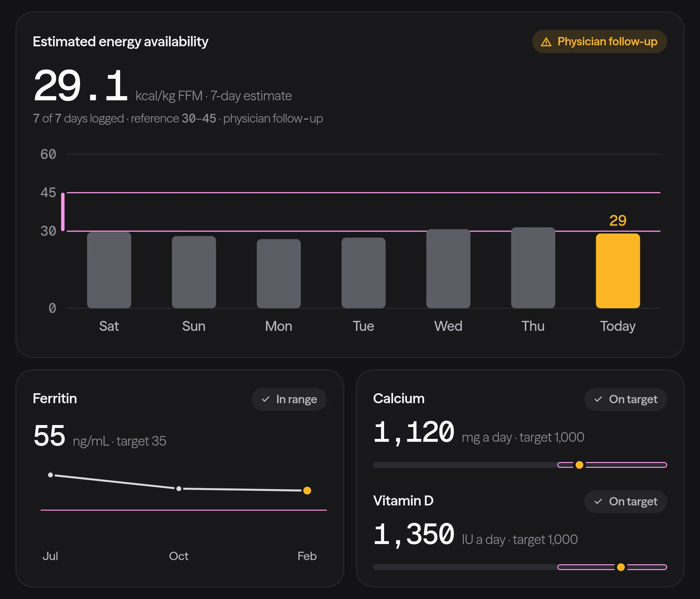Select the Wed bar in energy chart
Viewport: 700px width, 599px height.
point(448,269)
